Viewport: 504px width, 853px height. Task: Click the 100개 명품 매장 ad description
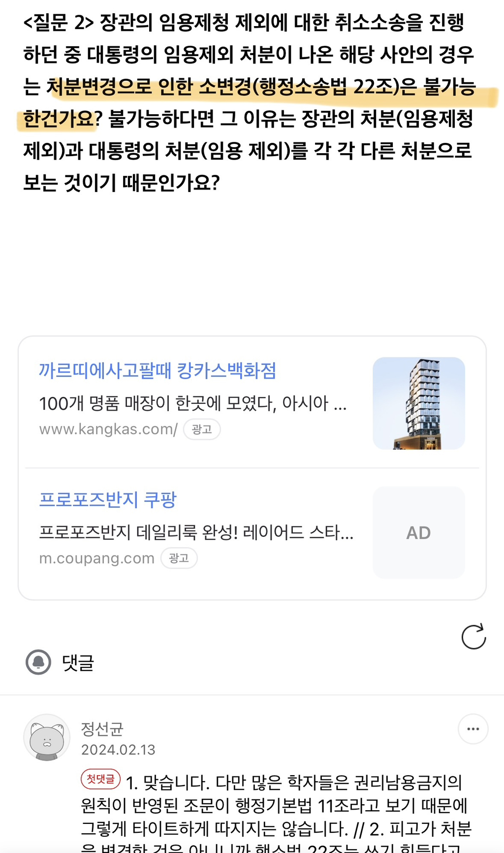[192, 403]
